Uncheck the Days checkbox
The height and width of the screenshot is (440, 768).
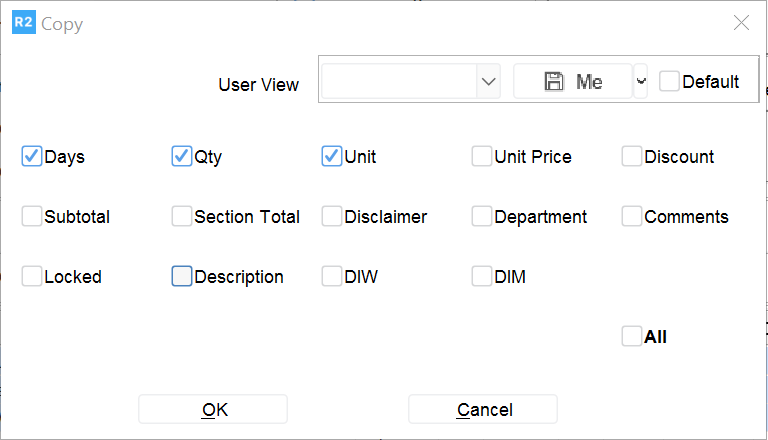point(31,156)
